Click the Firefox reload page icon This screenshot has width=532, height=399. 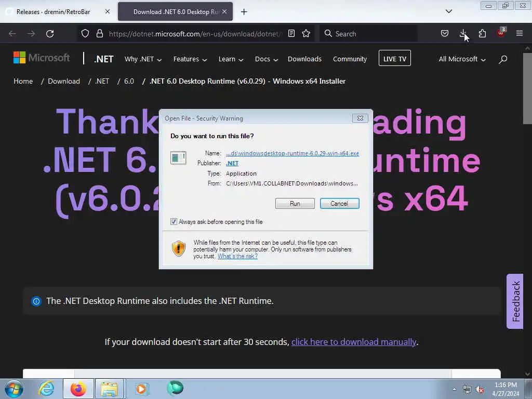(50, 34)
